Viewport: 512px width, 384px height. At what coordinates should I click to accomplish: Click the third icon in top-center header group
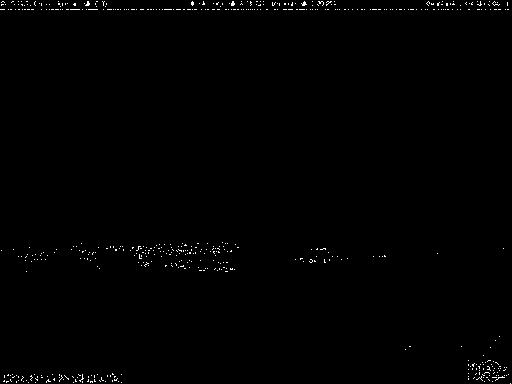coord(304,4)
